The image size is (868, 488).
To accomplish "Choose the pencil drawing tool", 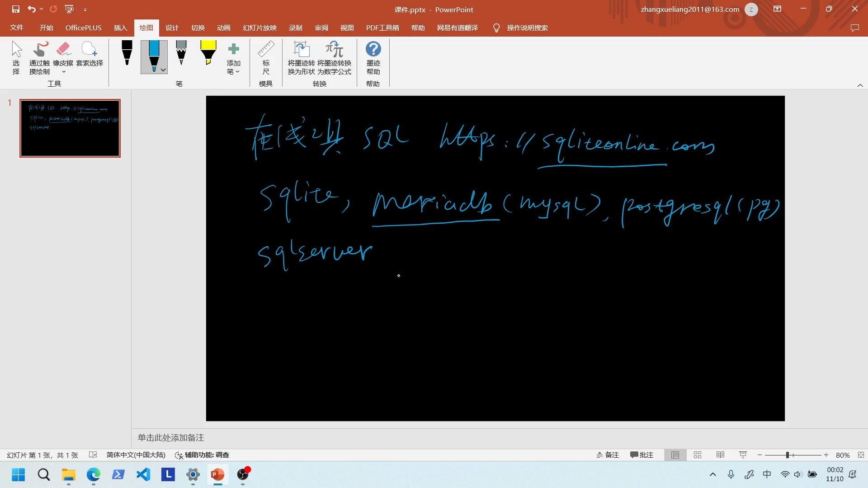I will coord(181,53).
